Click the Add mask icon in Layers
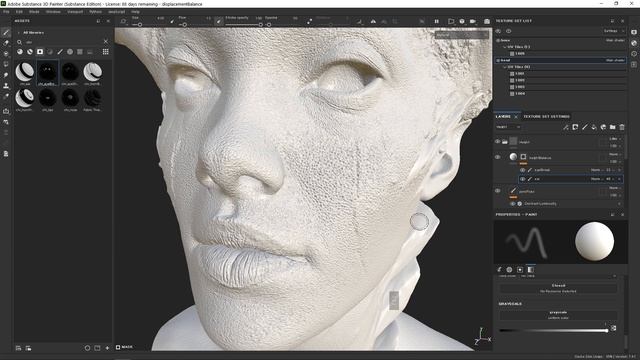This screenshot has width=640, height=360. coord(575,127)
